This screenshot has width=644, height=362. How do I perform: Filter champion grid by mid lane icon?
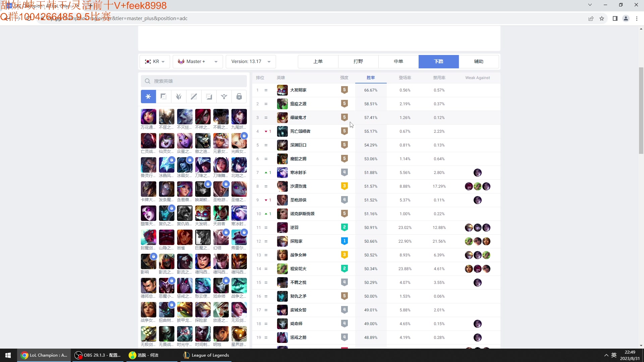194,97
